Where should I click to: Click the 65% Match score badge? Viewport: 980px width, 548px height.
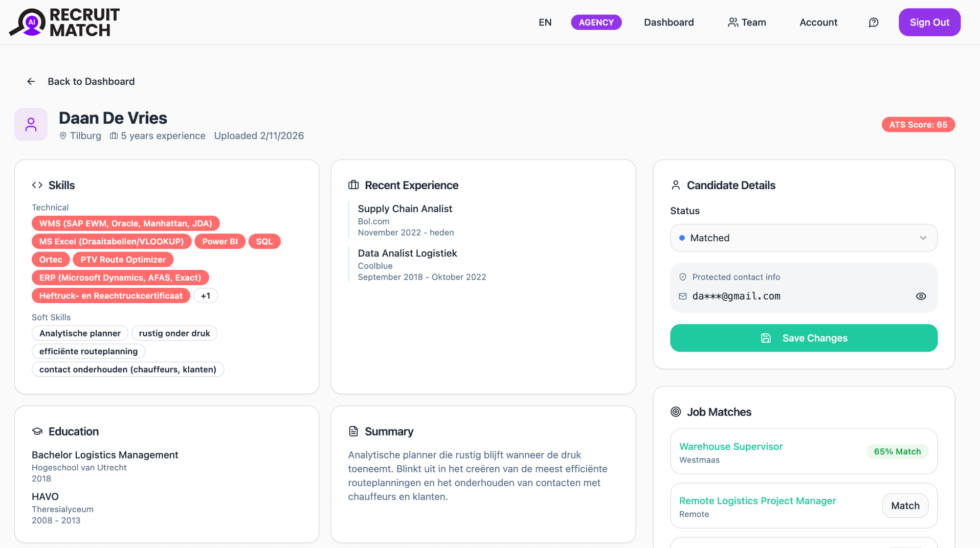tap(897, 451)
